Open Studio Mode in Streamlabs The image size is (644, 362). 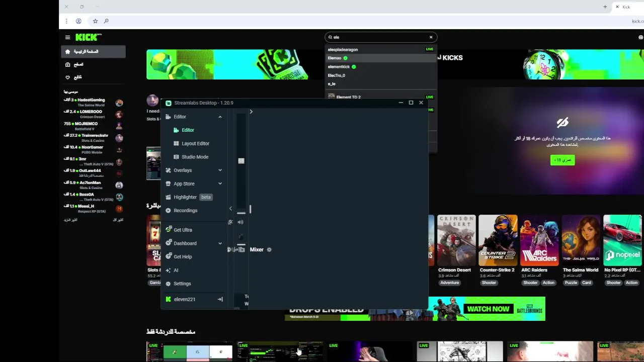tap(195, 157)
